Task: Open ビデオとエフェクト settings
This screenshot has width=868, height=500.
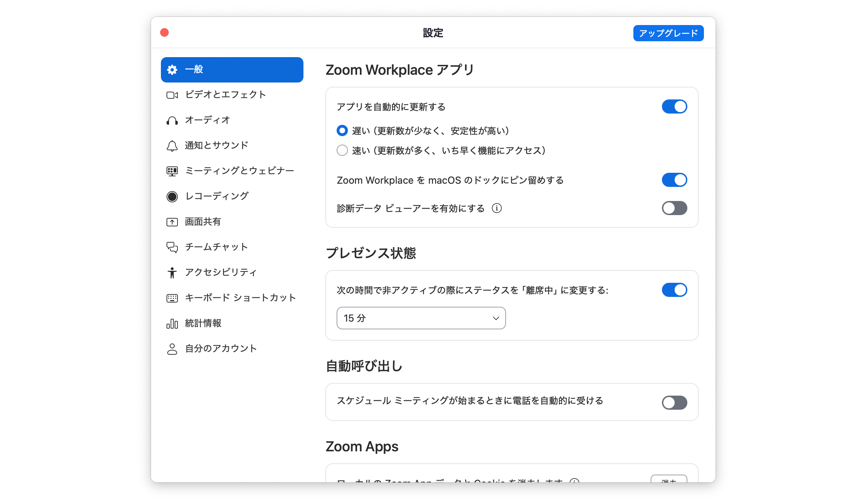Action: point(232,95)
